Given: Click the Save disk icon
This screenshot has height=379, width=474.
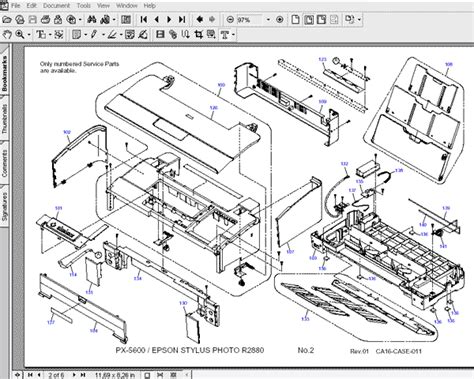Looking at the screenshot, I should [32, 20].
